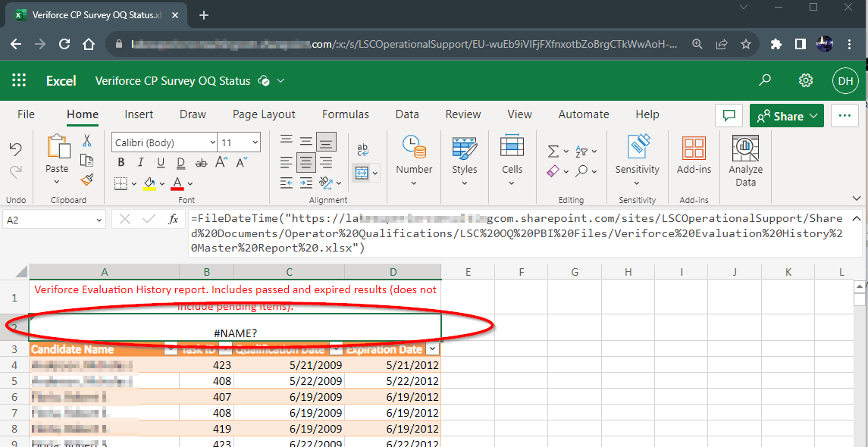Open the File menu
The height and width of the screenshot is (447, 868).
[x=26, y=114]
